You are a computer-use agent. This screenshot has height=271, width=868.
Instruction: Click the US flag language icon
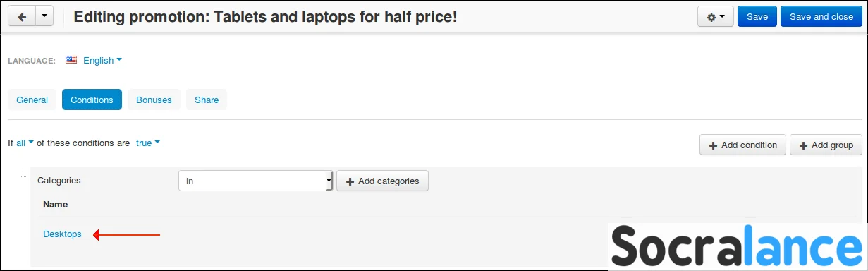point(71,60)
